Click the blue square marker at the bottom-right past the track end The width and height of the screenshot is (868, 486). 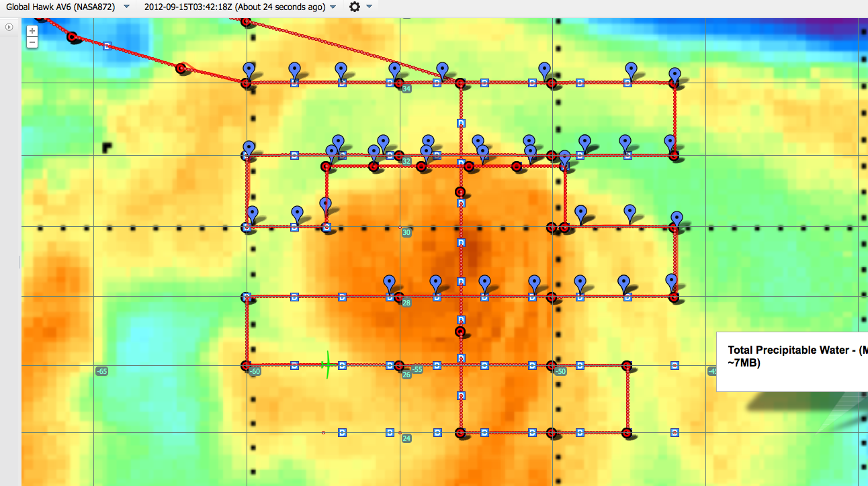point(675,433)
